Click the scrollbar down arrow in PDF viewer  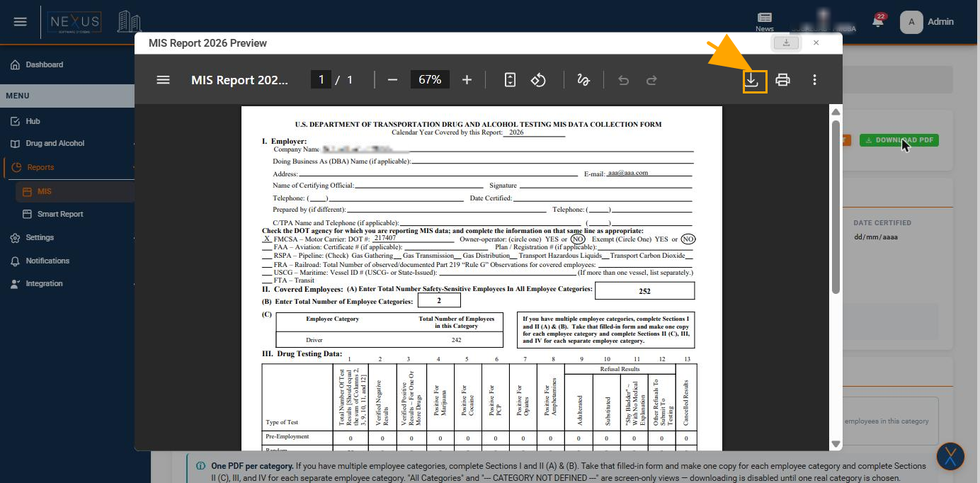pyautogui.click(x=836, y=444)
